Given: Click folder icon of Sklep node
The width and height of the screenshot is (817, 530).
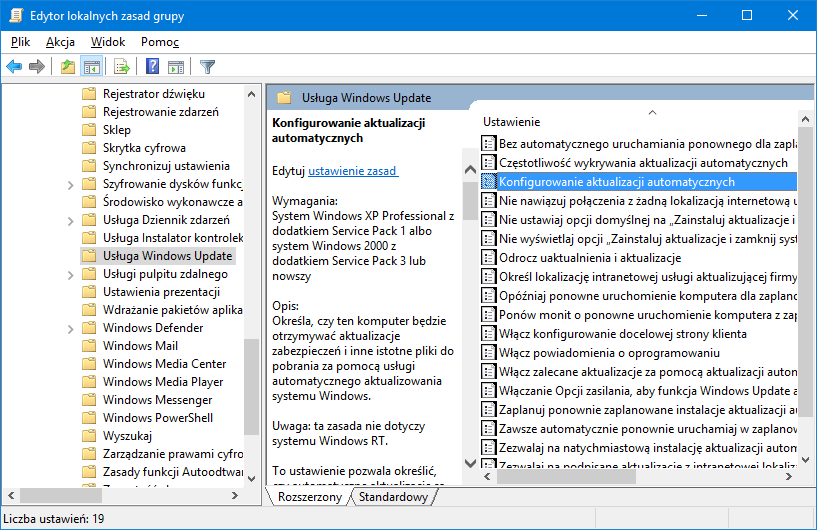Looking at the screenshot, I should (89, 129).
